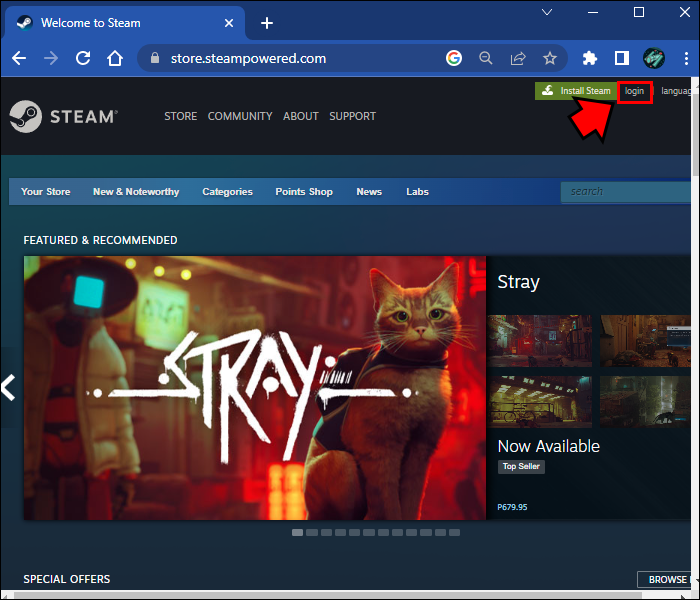This screenshot has height=600, width=700.
Task: Click the zoom magnifier icon in the address bar
Action: 486,58
